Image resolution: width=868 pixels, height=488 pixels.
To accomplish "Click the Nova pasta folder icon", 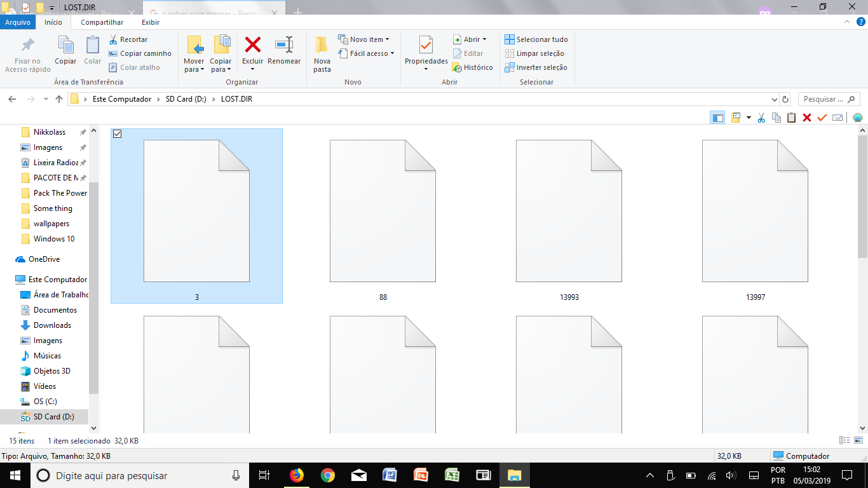I will (x=322, y=44).
